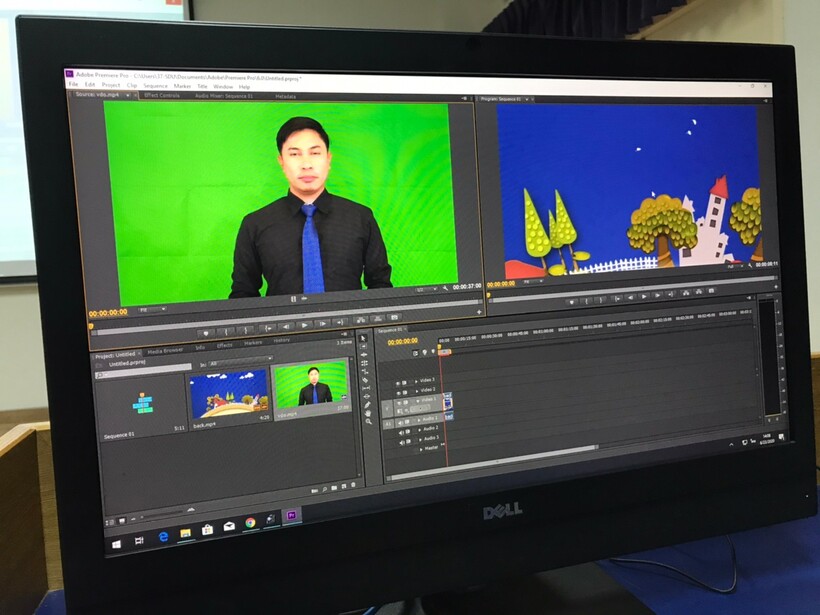820x615 pixels.
Task: Mark In point in Source monitor
Action: point(226,332)
